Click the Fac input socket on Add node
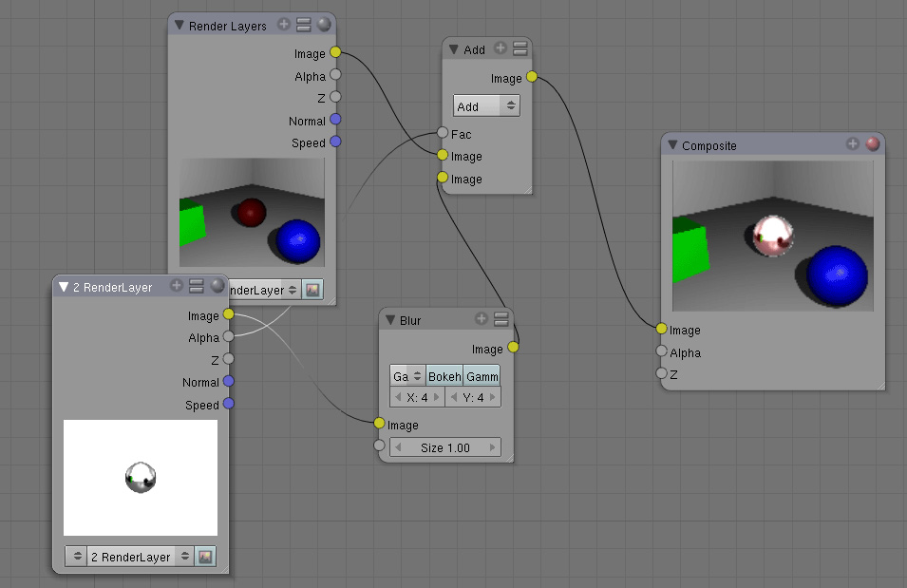The image size is (907, 588). 443,133
